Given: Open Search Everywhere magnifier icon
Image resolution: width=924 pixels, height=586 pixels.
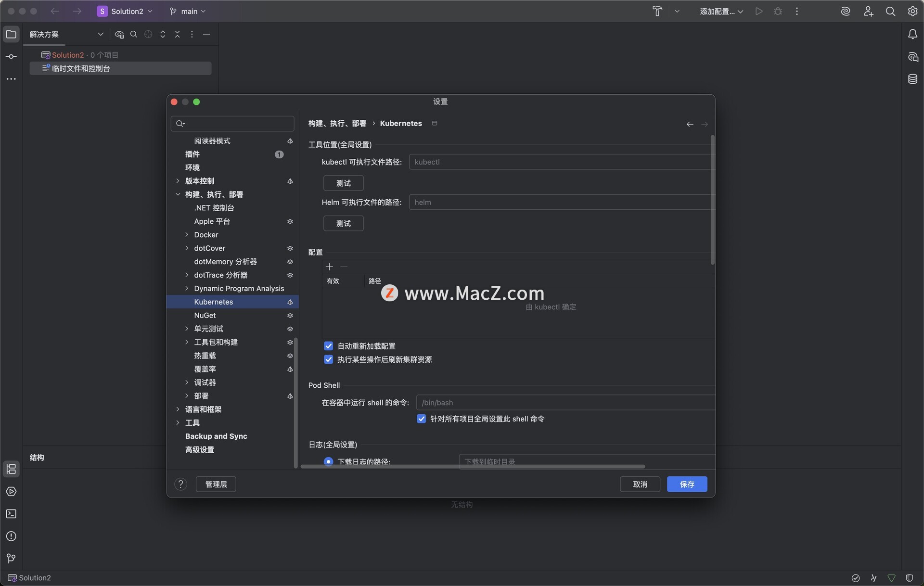Looking at the screenshot, I should point(890,11).
